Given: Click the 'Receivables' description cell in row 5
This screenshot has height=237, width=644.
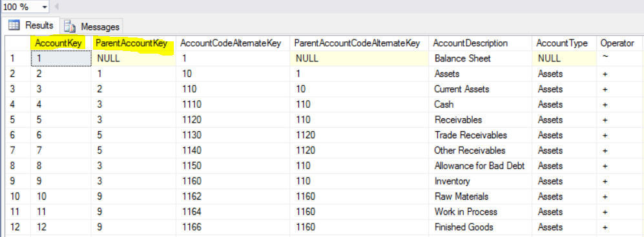Looking at the screenshot, I should (481, 120).
